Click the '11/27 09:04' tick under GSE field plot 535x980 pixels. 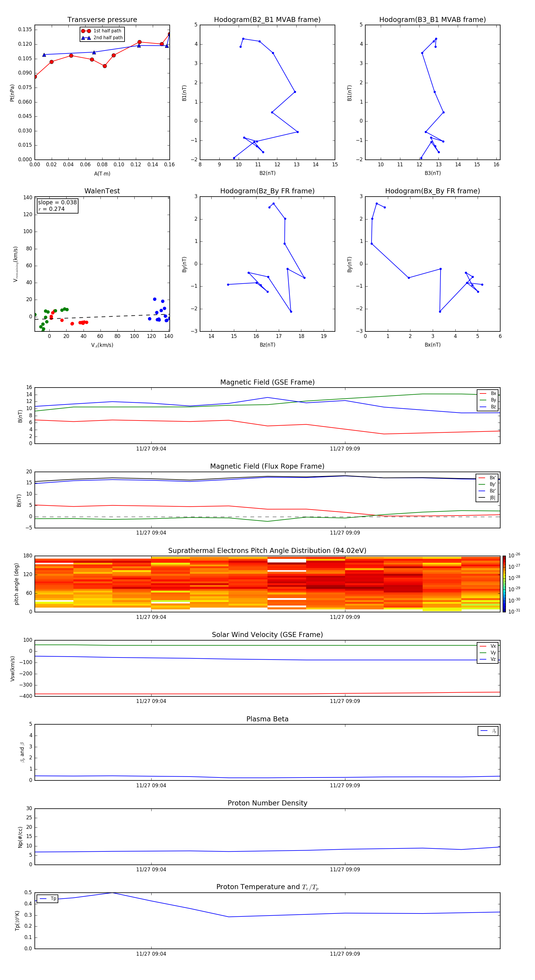coord(151,449)
